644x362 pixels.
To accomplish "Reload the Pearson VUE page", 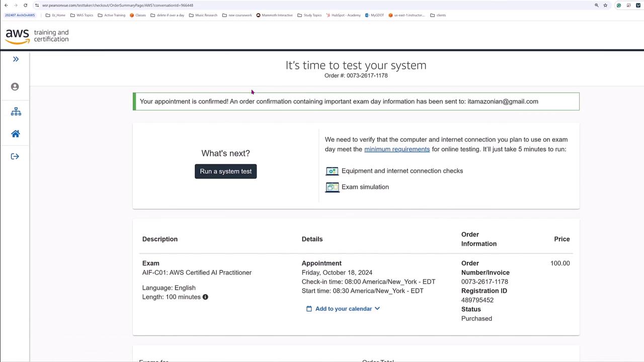I will click(x=25, y=5).
